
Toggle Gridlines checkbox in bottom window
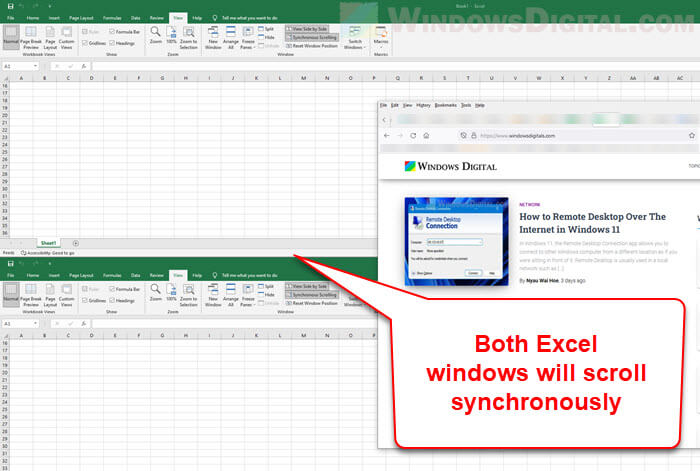pos(85,300)
